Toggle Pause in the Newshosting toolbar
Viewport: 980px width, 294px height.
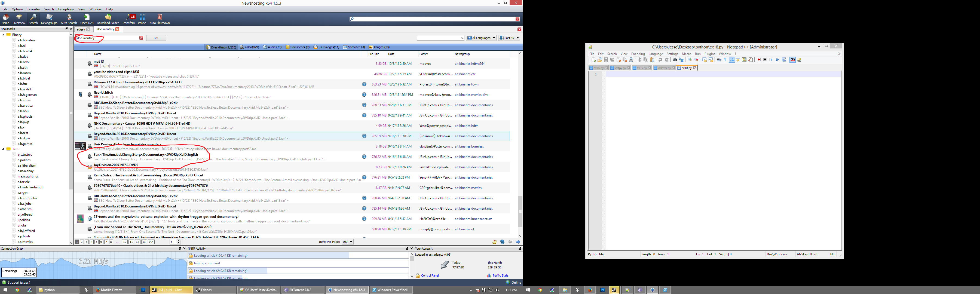pos(142,19)
